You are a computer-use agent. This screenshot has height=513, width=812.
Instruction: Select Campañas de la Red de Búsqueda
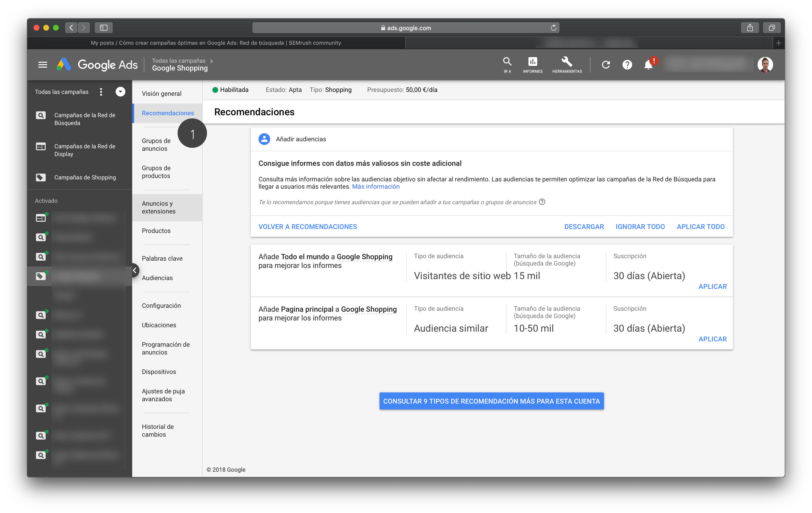[80, 119]
